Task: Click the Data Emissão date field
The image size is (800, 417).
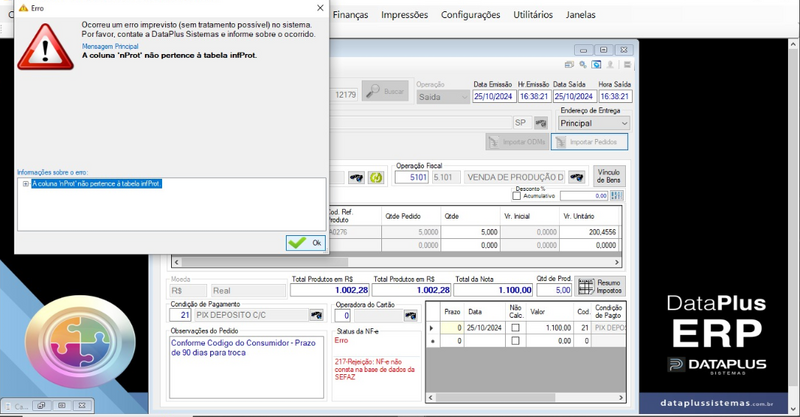Action: (493, 96)
